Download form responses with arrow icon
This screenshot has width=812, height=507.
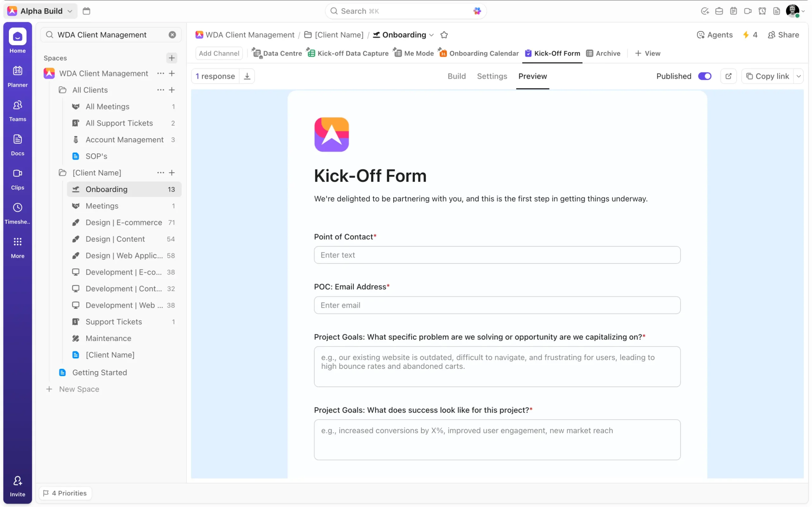(x=247, y=76)
